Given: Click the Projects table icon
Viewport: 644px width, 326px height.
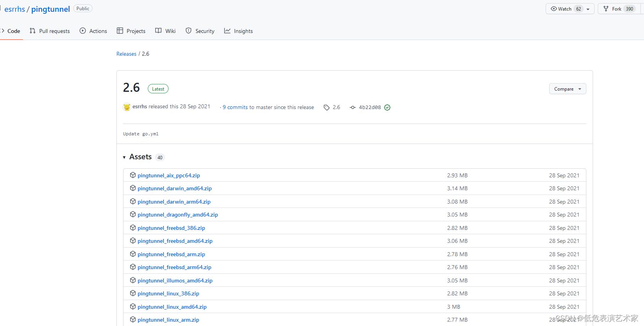Looking at the screenshot, I should [x=120, y=31].
